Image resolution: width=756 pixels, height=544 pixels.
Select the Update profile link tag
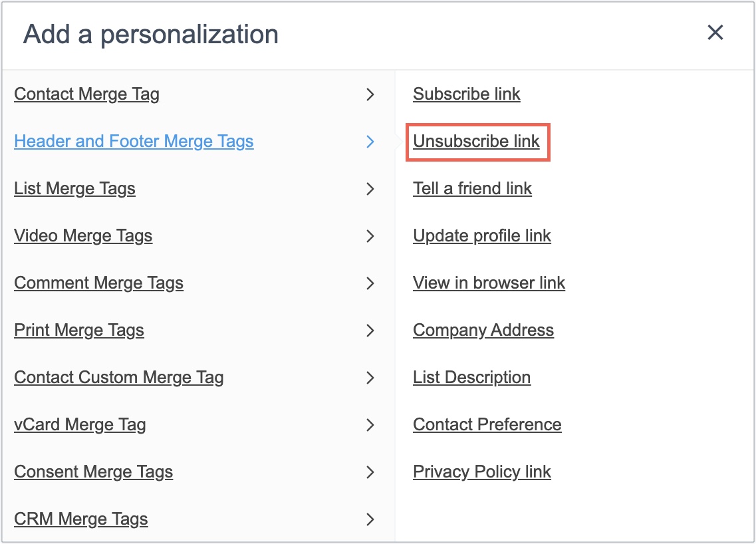pos(481,236)
